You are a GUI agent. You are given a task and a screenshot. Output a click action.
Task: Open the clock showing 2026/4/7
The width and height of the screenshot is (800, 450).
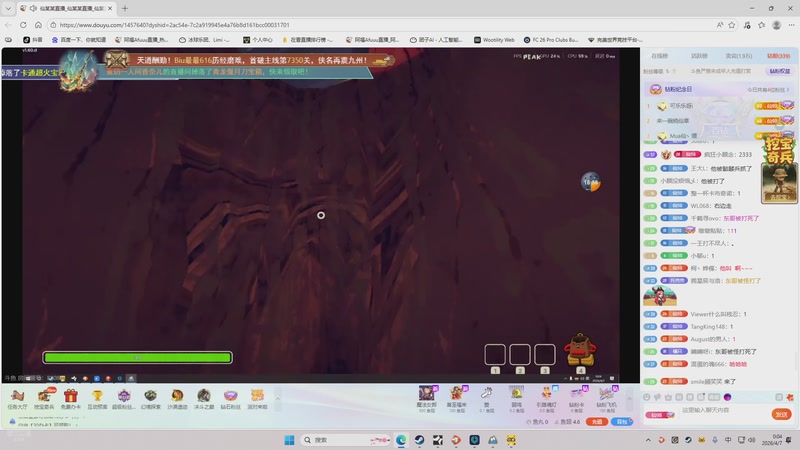click(x=771, y=440)
